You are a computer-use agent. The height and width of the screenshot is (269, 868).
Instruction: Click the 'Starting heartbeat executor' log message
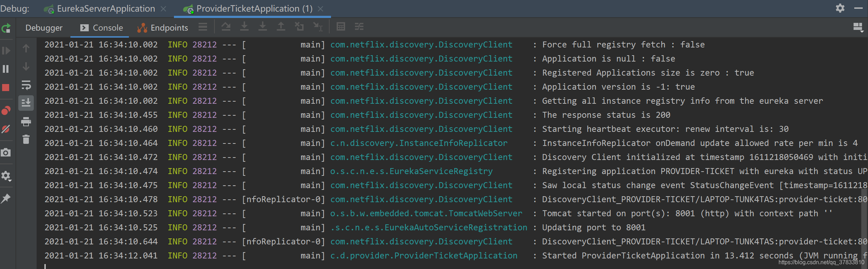coord(665,129)
